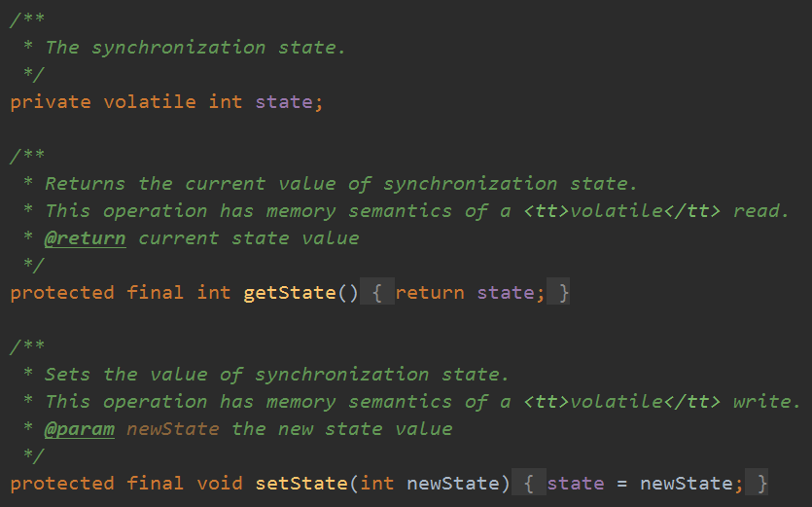Viewport: 812px width, 507px height.
Task: Click the return keyword inside getState
Action: 430,292
